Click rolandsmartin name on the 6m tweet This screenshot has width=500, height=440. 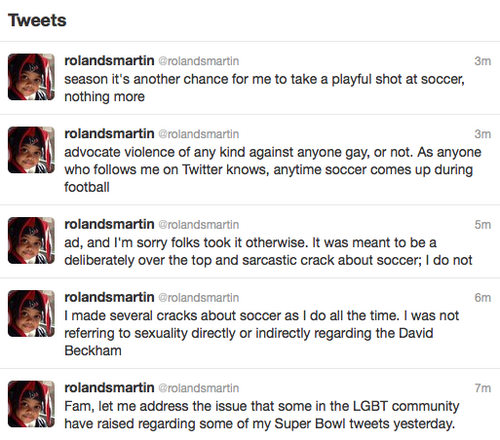click(109, 297)
